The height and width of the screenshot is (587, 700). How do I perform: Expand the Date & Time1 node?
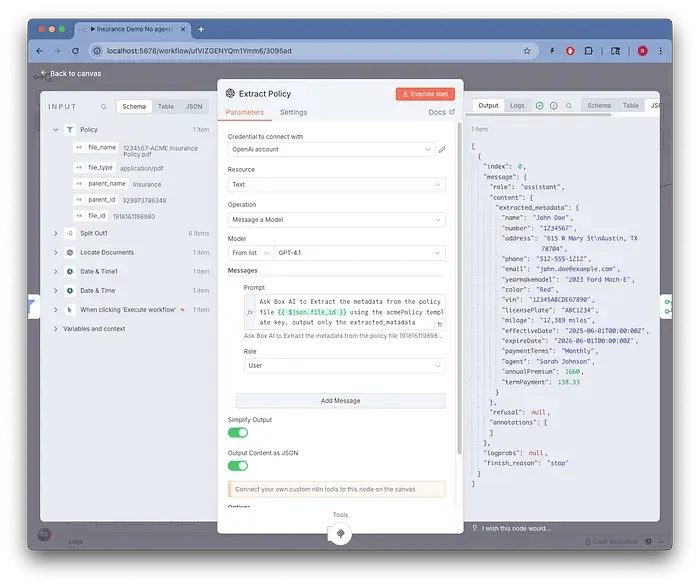pos(56,271)
